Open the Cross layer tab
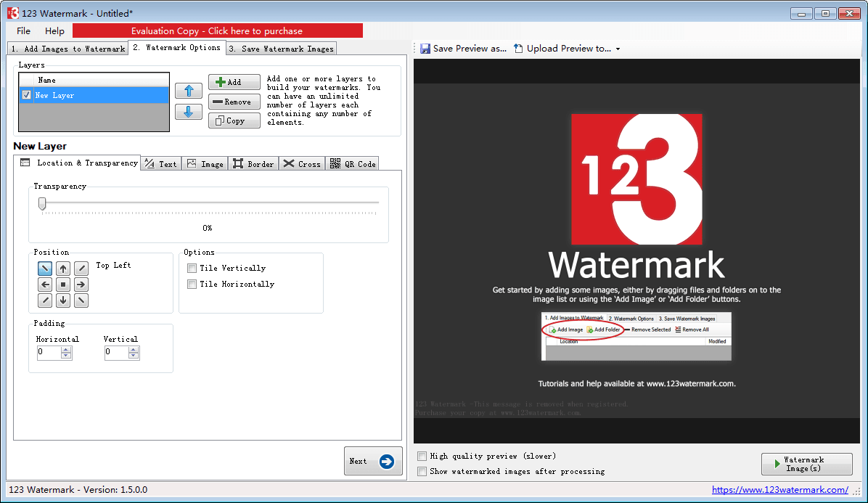 [302, 164]
